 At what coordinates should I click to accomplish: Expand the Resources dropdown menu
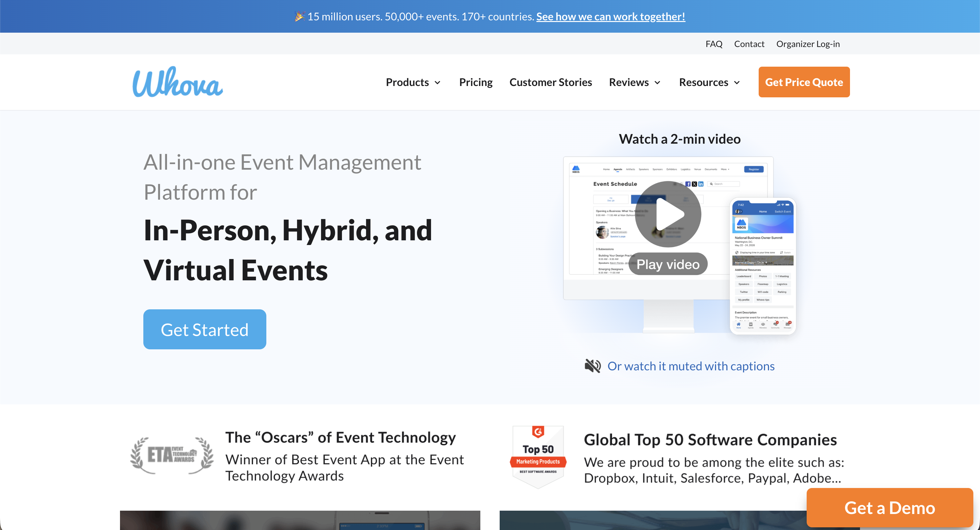[710, 82]
